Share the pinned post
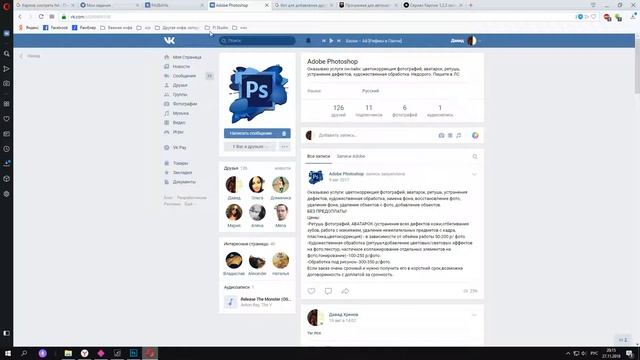640x360 pixels. (345, 291)
